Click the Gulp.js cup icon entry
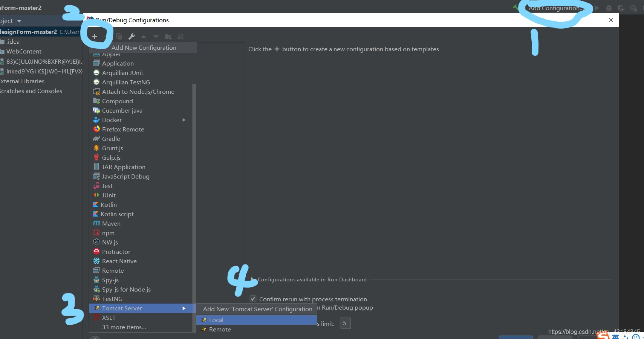 pyautogui.click(x=96, y=157)
